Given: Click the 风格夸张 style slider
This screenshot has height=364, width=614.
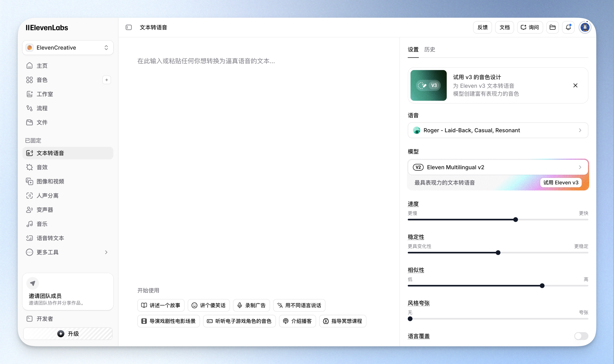Looking at the screenshot, I should (x=498, y=319).
